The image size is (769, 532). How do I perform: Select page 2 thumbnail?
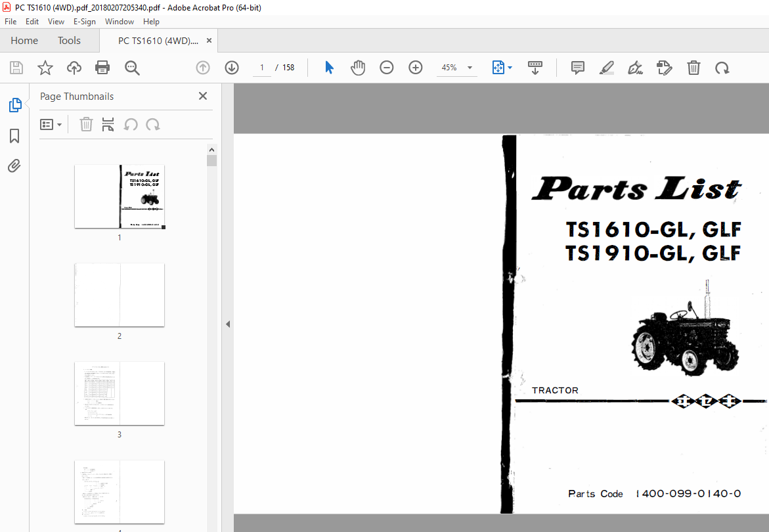click(119, 295)
